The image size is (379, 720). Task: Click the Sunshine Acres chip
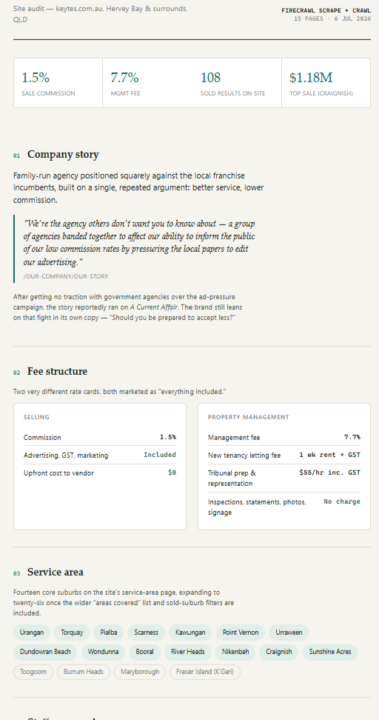click(330, 652)
